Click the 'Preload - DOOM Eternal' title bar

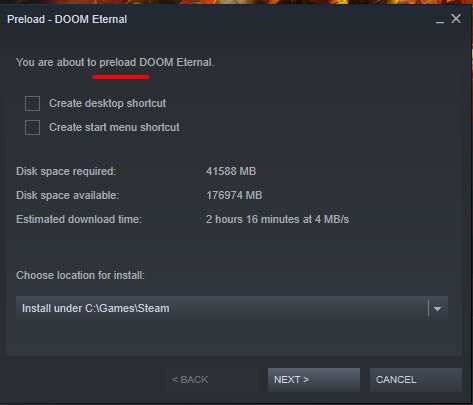pyautogui.click(x=67, y=19)
